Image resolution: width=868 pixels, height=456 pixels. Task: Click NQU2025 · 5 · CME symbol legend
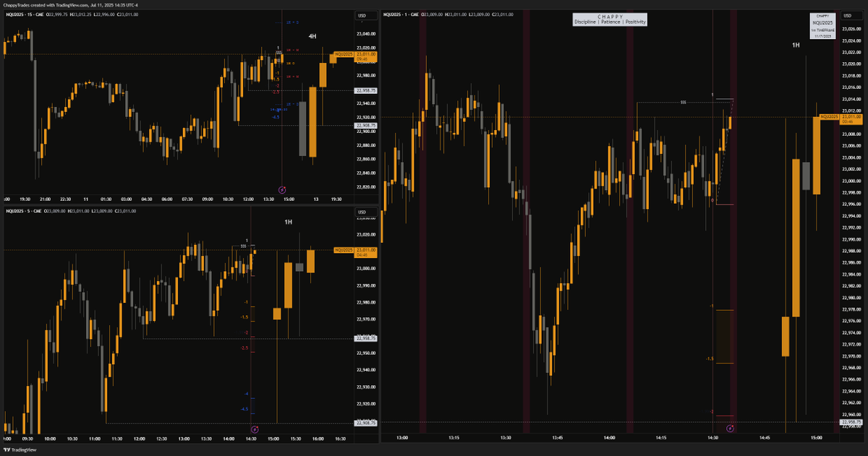(x=23, y=211)
